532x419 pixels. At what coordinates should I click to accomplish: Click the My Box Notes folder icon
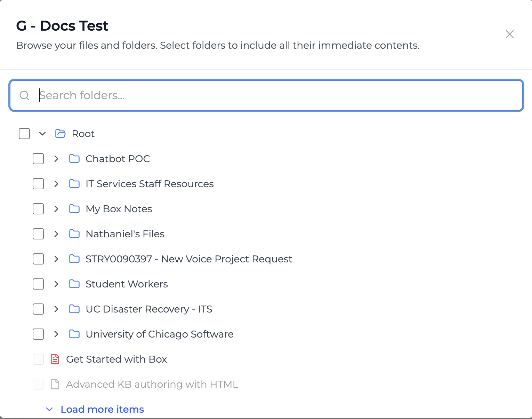click(x=74, y=209)
